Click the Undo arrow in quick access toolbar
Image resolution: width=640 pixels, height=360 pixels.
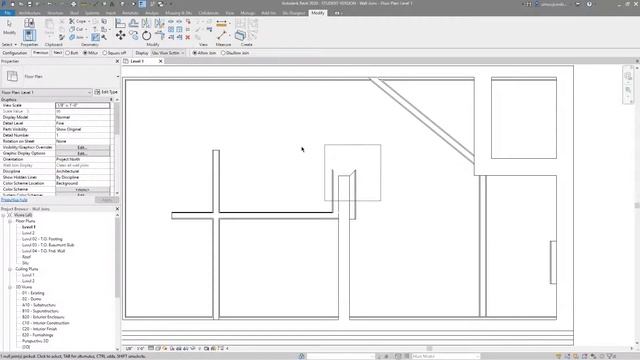pyautogui.click(x=49, y=4)
